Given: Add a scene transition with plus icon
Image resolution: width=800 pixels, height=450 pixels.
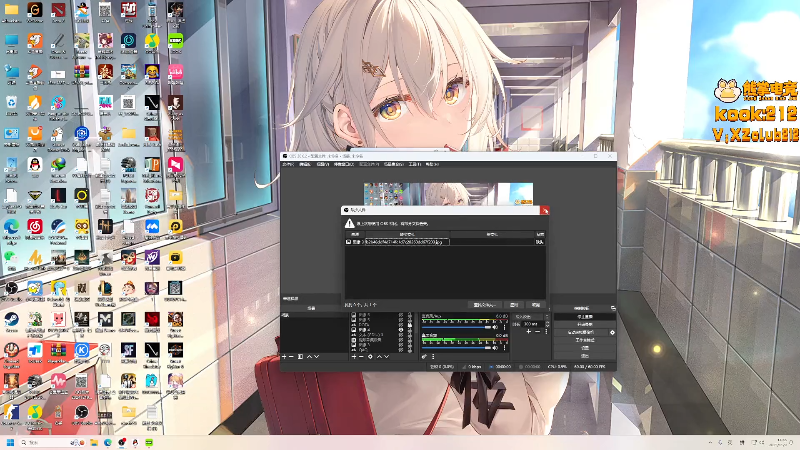Looking at the screenshot, I should [x=529, y=332].
